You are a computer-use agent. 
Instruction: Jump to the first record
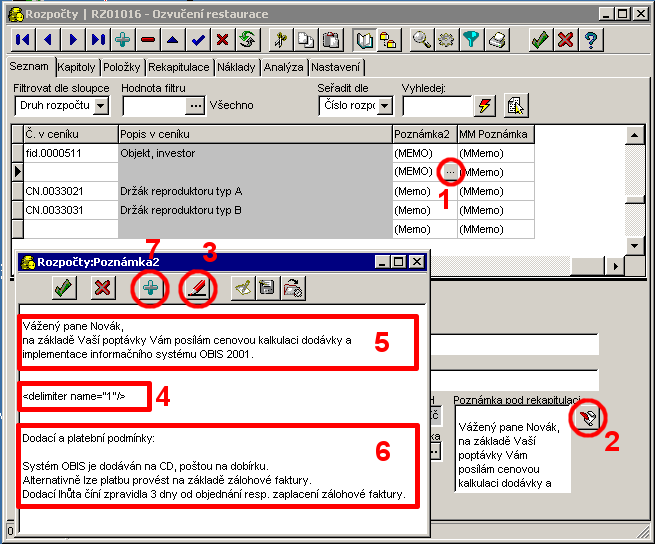(x=22, y=40)
